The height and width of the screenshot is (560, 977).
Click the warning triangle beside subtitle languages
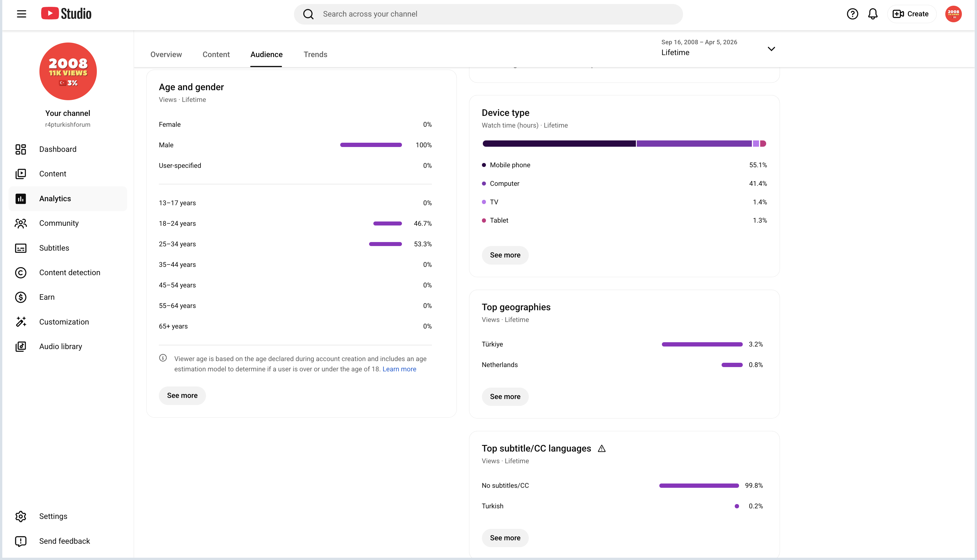pos(602,448)
